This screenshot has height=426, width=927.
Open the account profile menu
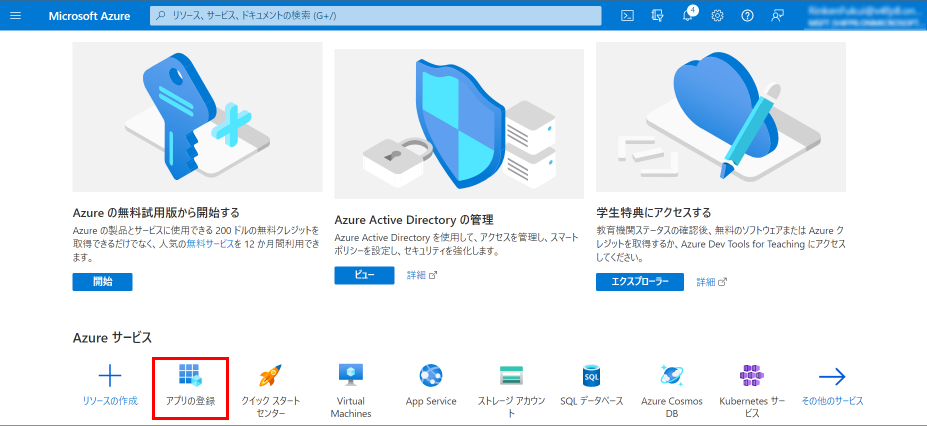point(866,15)
